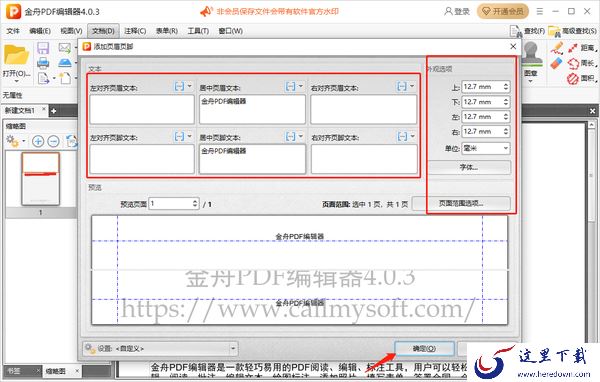The height and width of the screenshot is (382, 600).
Task: Click inside 左对齐页眉文本 text box
Action: (142, 109)
